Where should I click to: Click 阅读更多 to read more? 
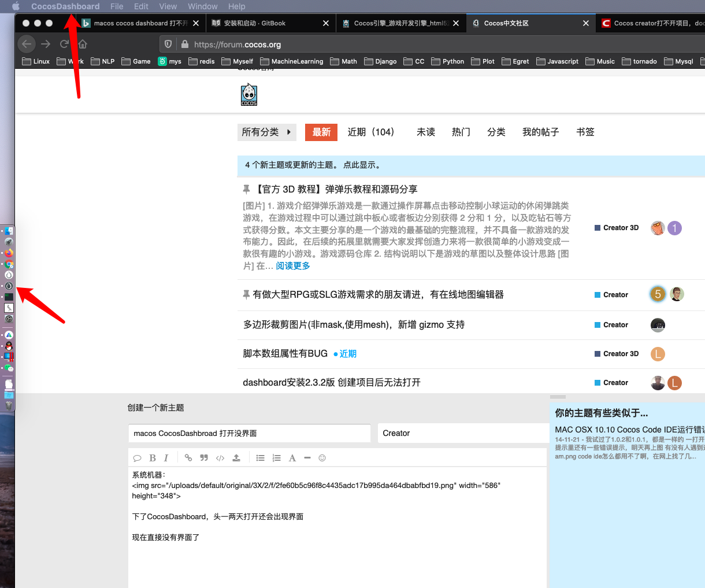tap(293, 265)
